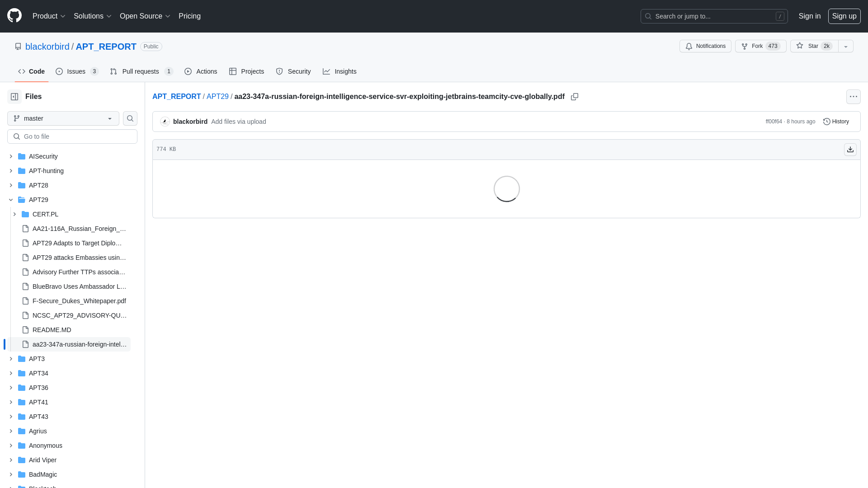
Task: Download the raw PDF file
Action: click(x=850, y=150)
